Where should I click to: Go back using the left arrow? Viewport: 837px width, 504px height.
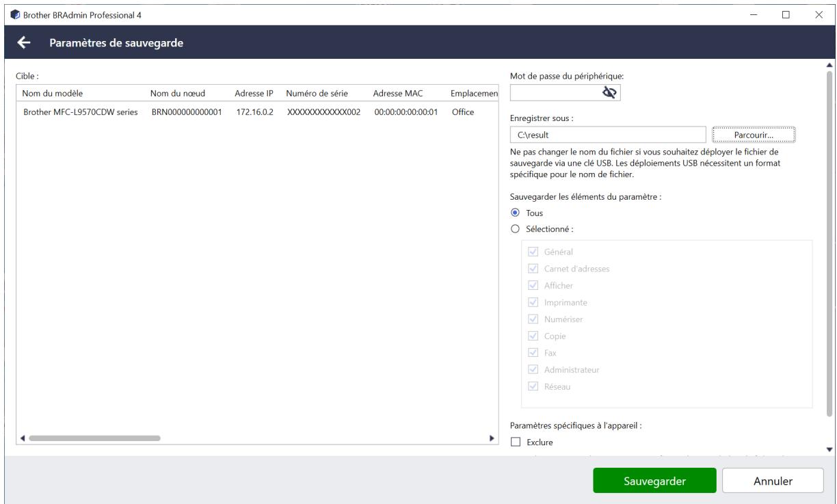(24, 43)
